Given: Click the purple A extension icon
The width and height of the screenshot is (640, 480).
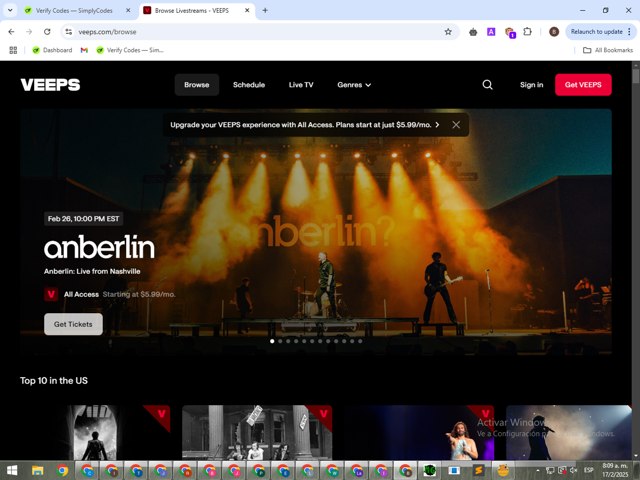Looking at the screenshot, I should [x=491, y=32].
